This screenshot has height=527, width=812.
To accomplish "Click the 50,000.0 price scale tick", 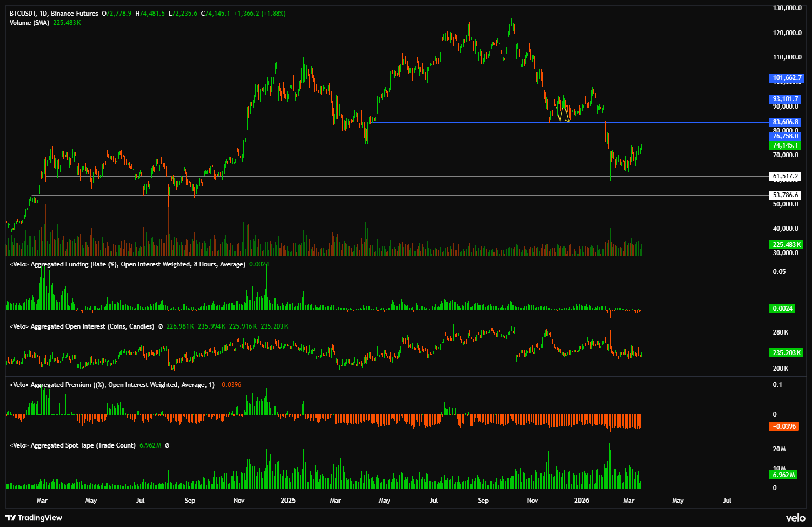I will (786, 204).
